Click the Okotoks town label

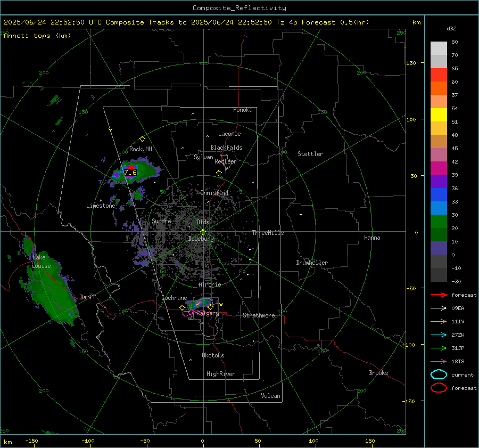(213, 355)
